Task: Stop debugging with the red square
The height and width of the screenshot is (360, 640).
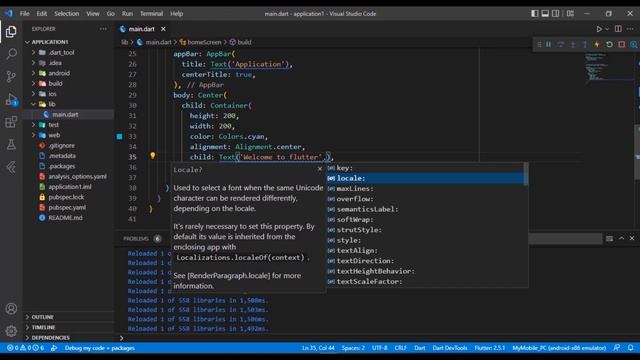Action: (x=621, y=44)
